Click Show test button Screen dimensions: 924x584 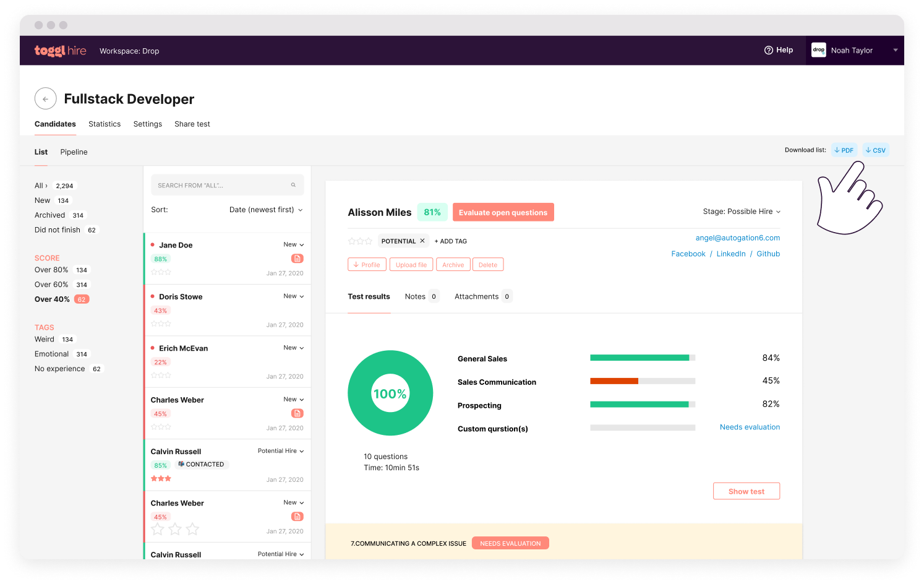(746, 491)
